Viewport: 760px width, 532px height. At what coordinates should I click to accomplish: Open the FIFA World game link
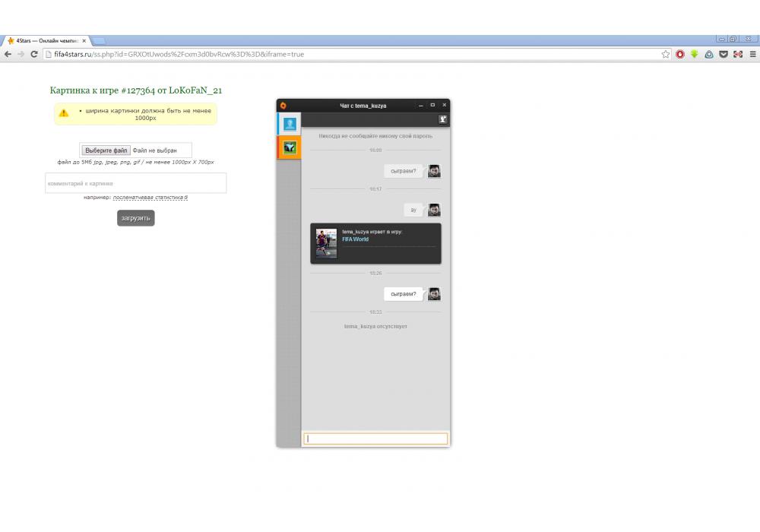[355, 239]
